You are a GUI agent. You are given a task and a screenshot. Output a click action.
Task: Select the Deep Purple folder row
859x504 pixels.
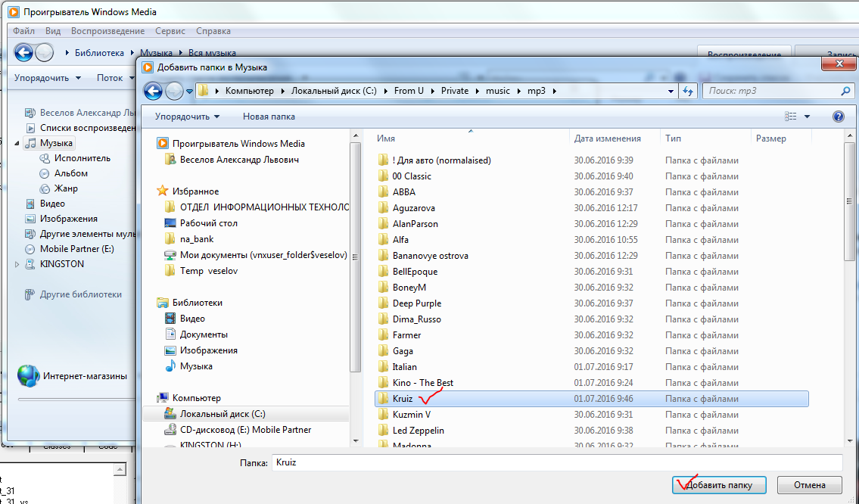(590, 303)
